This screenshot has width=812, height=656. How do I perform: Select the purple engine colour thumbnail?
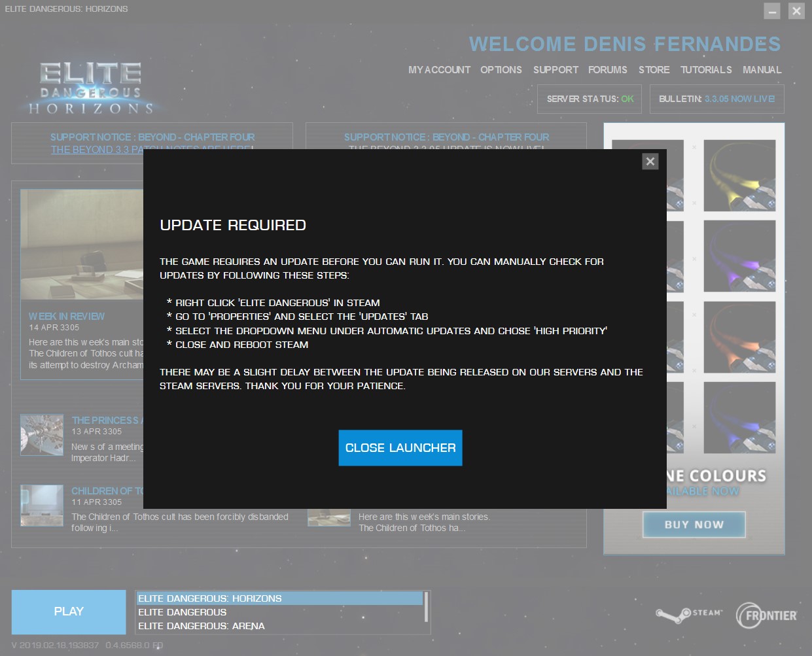click(739, 256)
